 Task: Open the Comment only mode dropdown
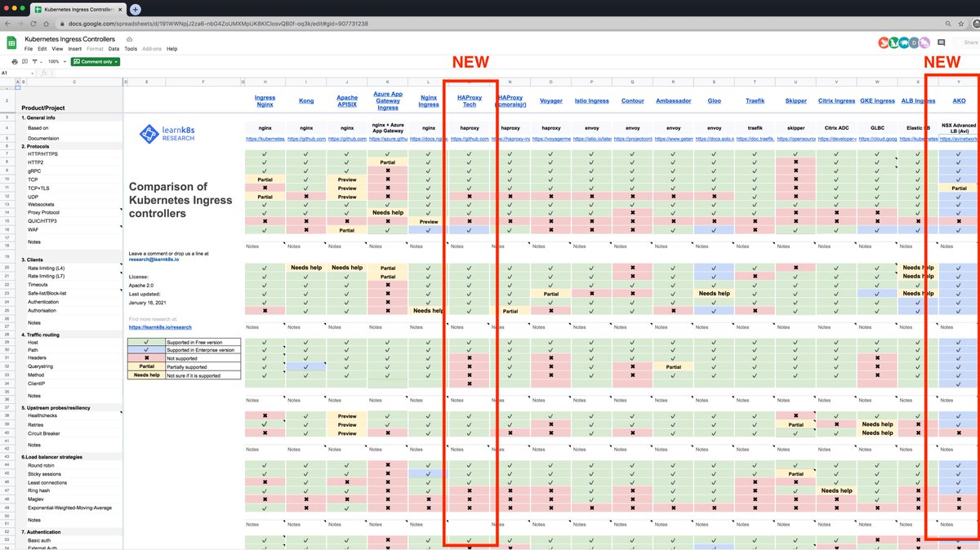(96, 61)
